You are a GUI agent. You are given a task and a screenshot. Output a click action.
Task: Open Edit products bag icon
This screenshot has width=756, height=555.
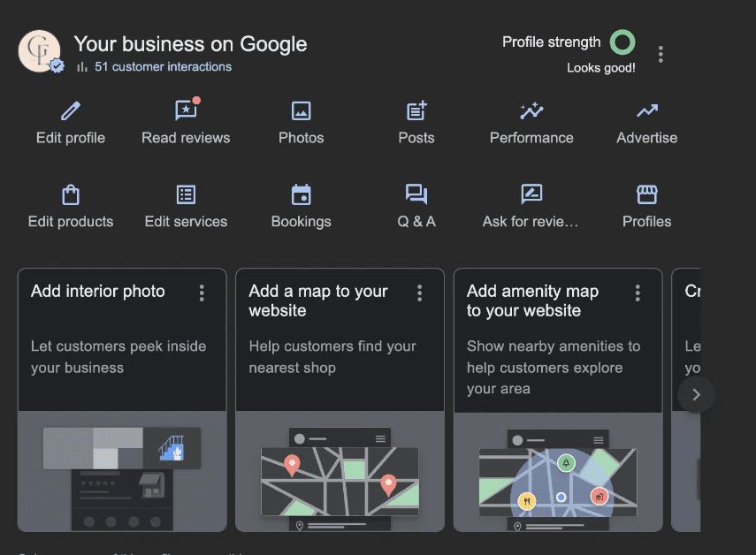[71, 194]
